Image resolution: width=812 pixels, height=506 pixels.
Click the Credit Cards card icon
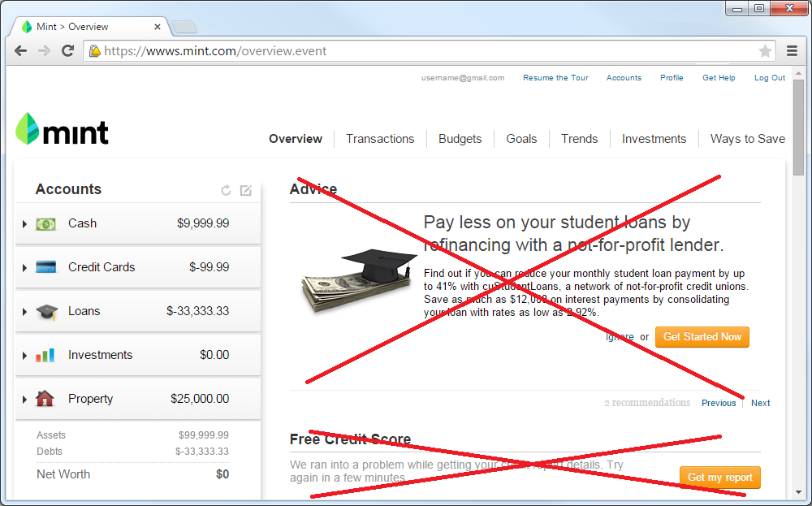[45, 267]
